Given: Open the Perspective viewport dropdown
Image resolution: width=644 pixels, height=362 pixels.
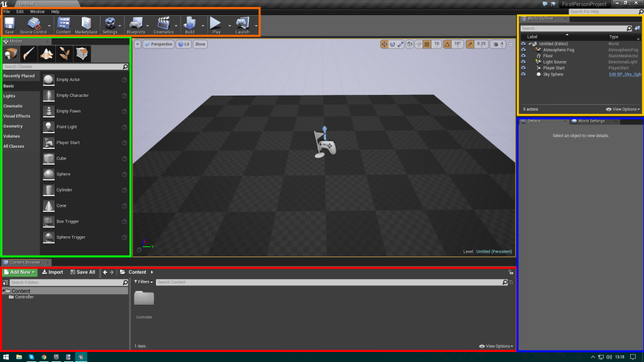Looking at the screenshot, I should click(158, 44).
